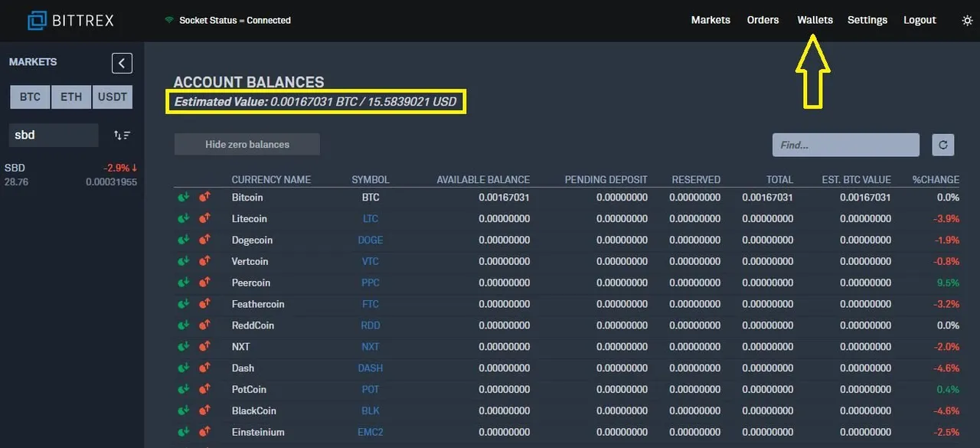The width and height of the screenshot is (980, 448).
Task: Go to the Wallets page
Action: (x=815, y=20)
